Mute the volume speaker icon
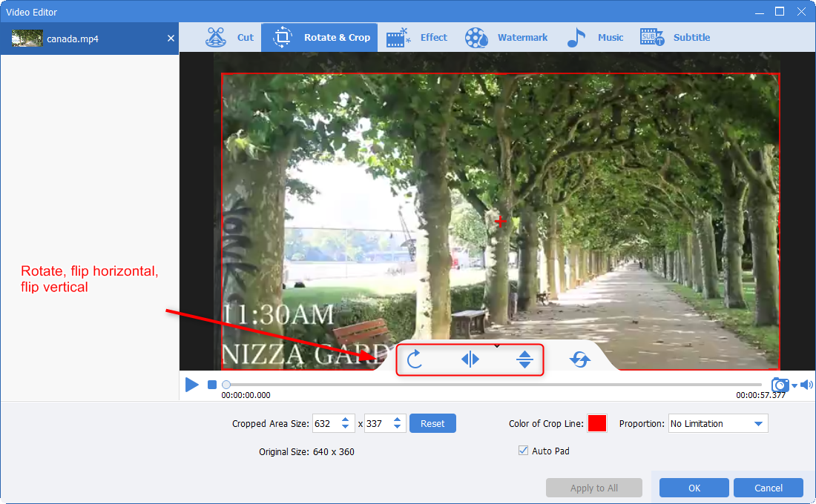The height and width of the screenshot is (504, 816). coord(806,385)
